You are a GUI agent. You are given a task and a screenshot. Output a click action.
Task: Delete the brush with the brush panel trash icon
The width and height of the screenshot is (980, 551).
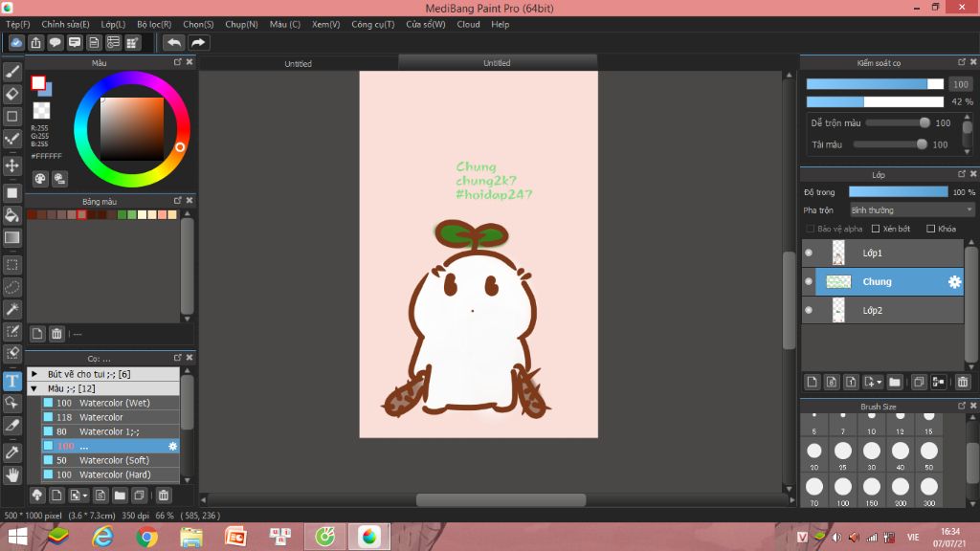click(163, 496)
